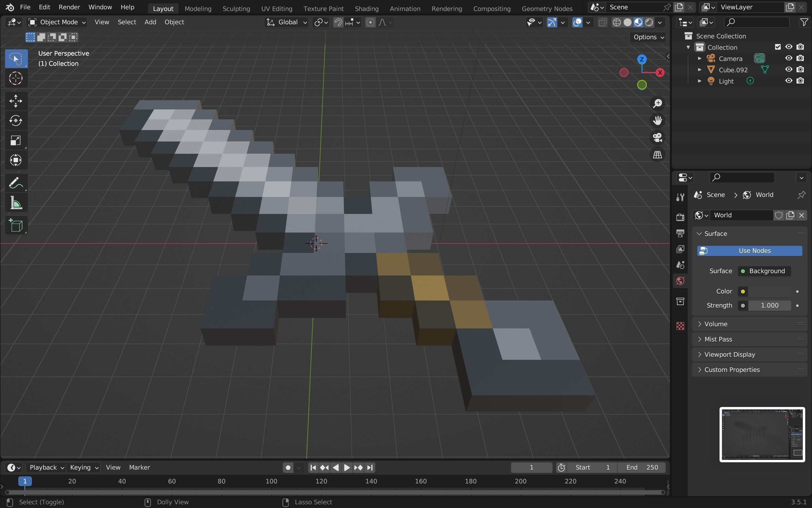812x508 pixels.
Task: Disable Cube.092 in renders
Action: click(x=800, y=69)
